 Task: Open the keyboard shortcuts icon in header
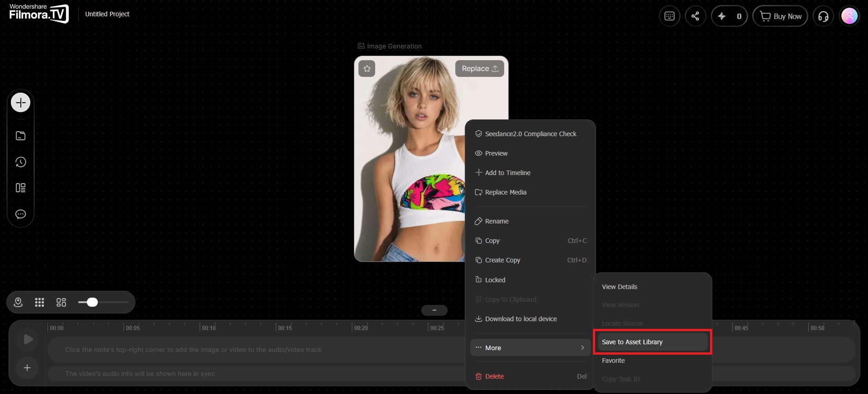pos(669,16)
